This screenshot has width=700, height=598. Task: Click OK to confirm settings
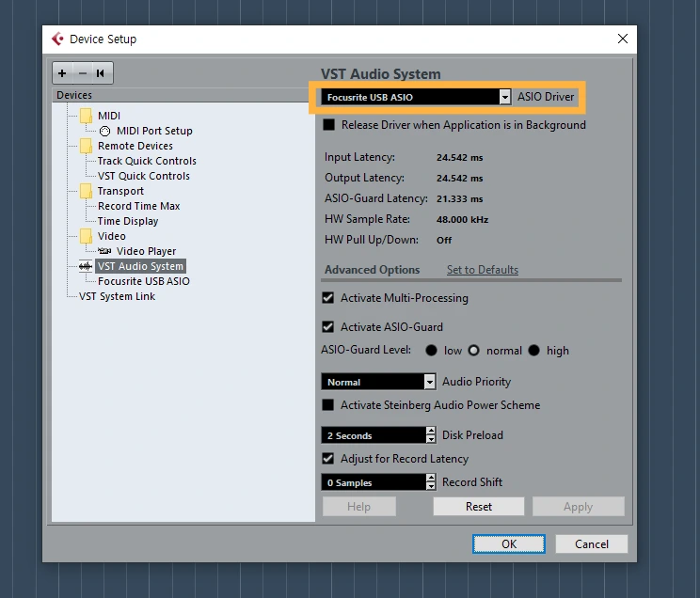pyautogui.click(x=509, y=544)
